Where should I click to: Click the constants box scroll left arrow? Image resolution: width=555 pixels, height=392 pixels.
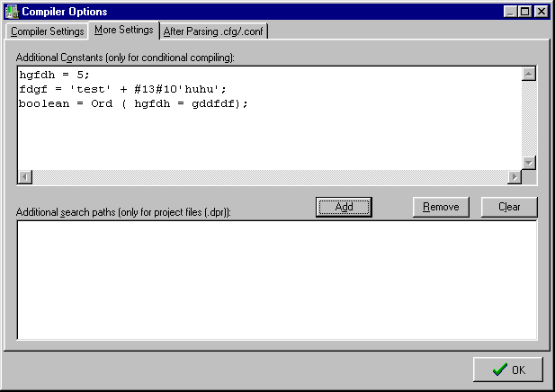[25, 176]
